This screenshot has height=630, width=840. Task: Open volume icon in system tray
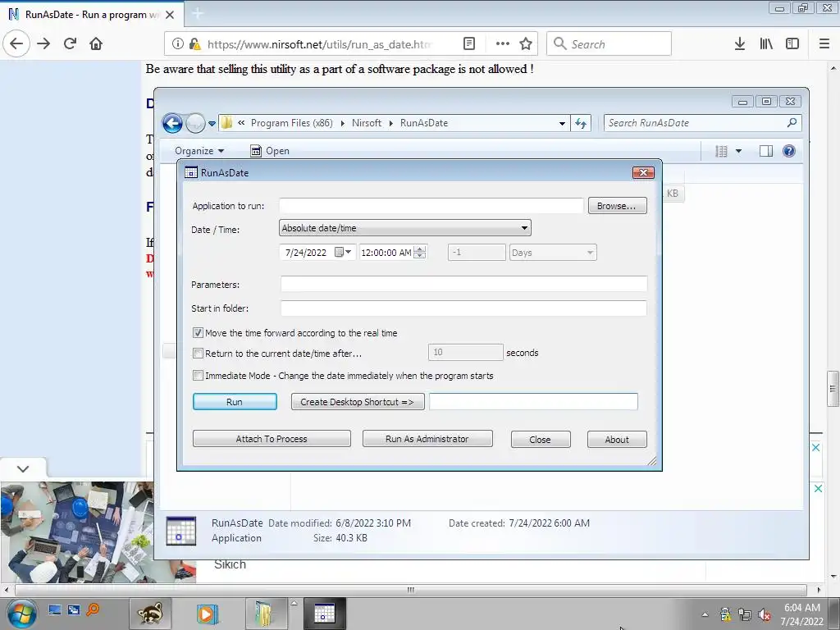765,615
